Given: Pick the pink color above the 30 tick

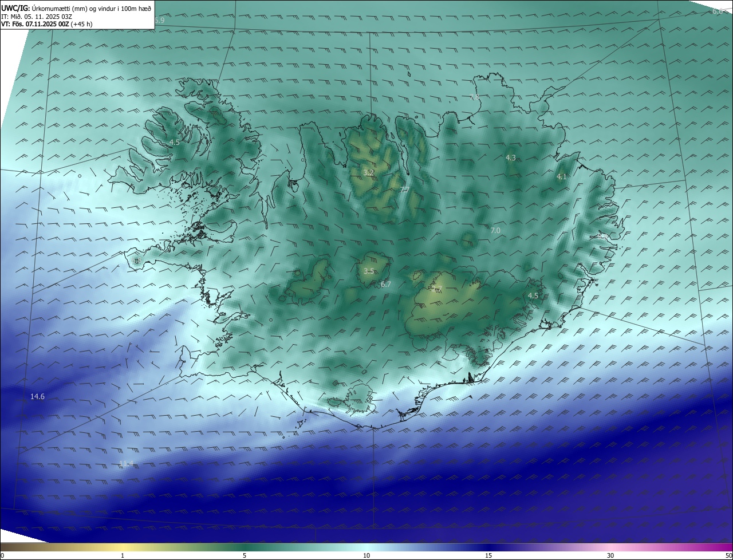Looking at the screenshot, I should point(610,547).
